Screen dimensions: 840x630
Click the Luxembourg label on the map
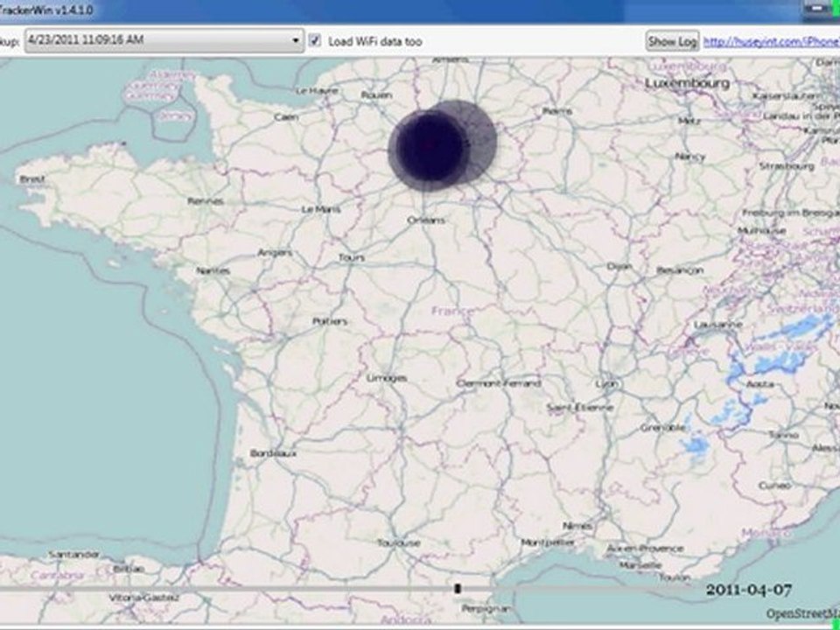pos(687,83)
